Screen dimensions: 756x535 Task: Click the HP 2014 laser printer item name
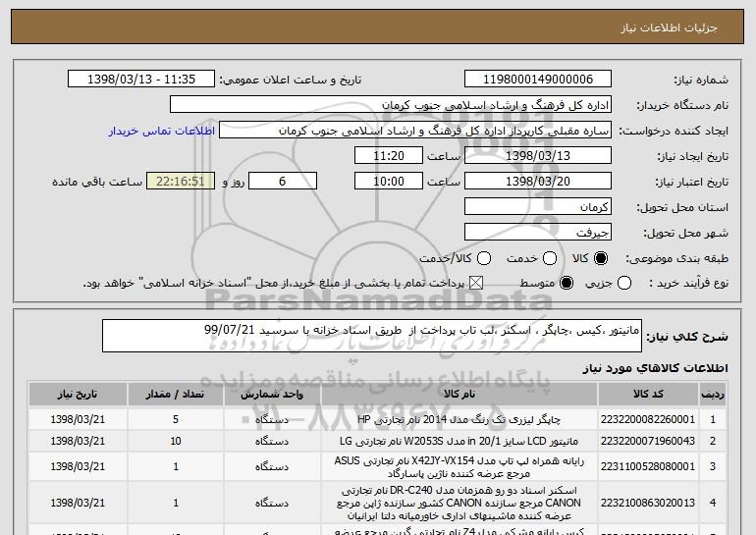(x=459, y=419)
